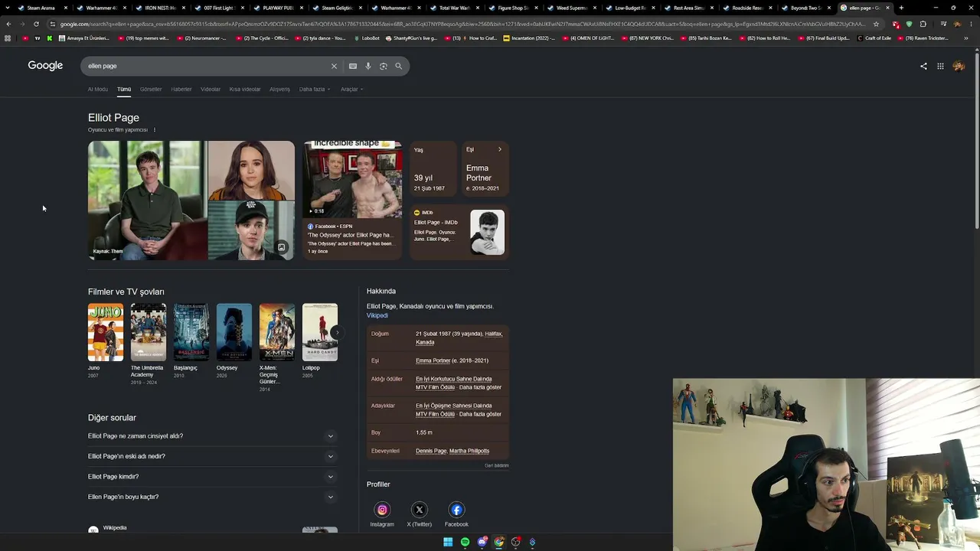Viewport: 980px width, 551px height.
Task: Switch to the Videolar tab
Action: point(211,90)
